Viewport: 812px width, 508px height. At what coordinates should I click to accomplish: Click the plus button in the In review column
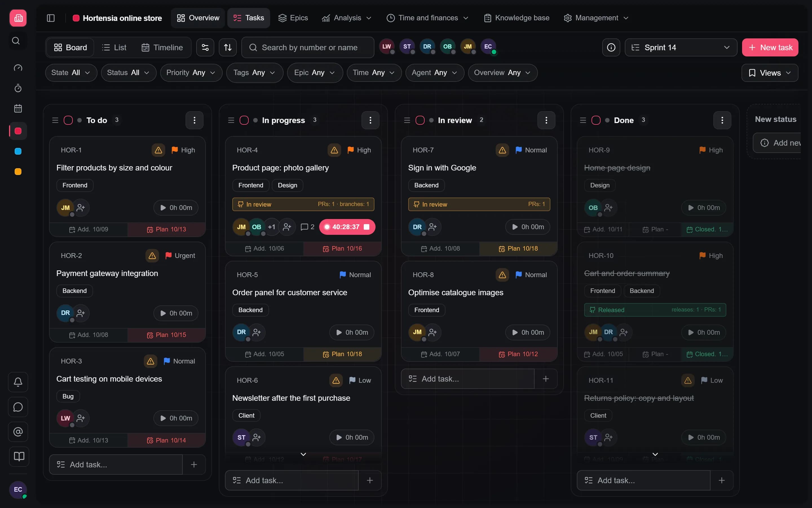(x=546, y=379)
